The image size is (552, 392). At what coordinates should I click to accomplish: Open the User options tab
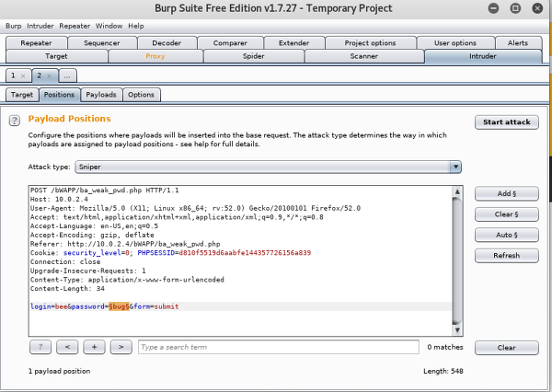pos(455,43)
